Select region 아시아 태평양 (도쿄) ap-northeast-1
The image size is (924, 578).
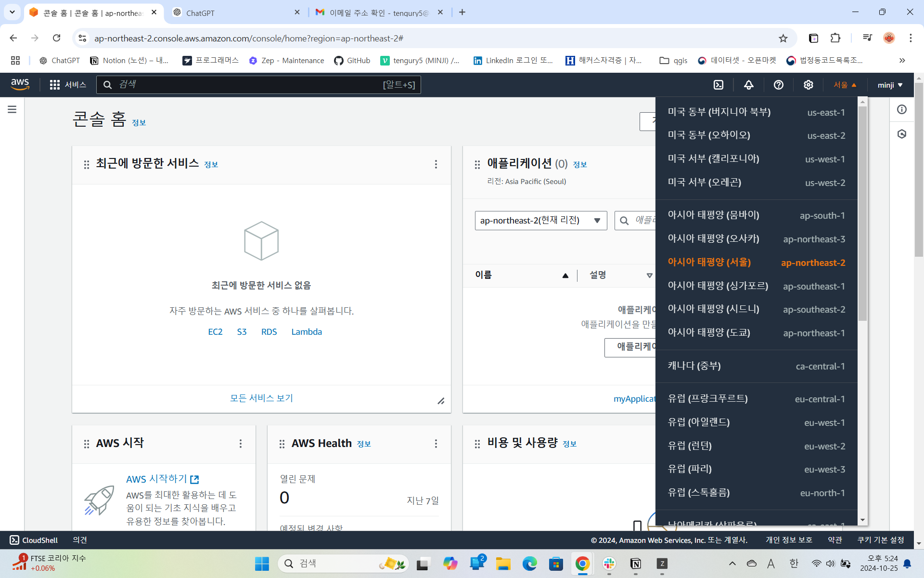click(757, 333)
